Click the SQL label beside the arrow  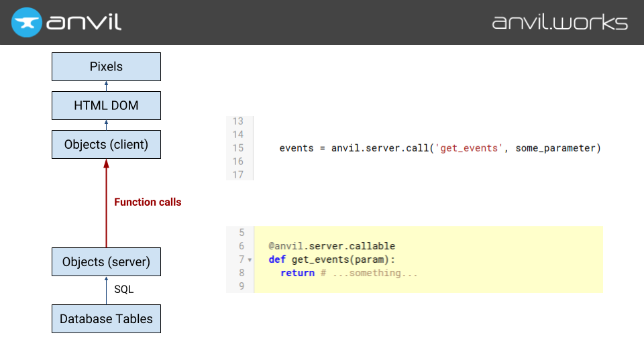123,290
